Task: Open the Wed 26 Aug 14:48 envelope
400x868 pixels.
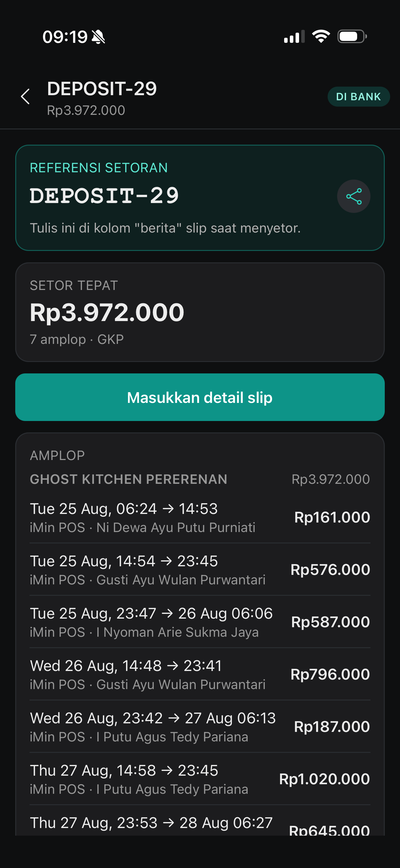Action: tap(200, 674)
